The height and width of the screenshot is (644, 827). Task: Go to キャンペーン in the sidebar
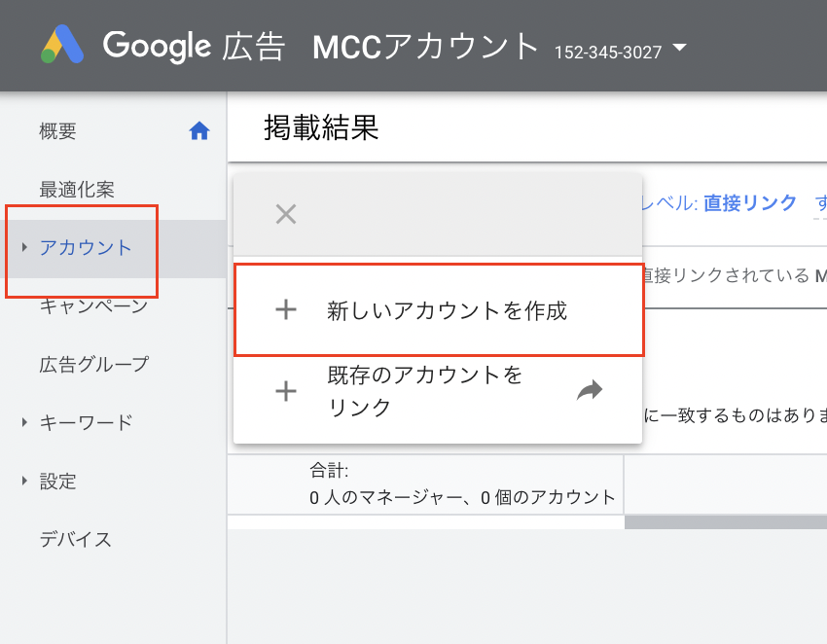[93, 306]
